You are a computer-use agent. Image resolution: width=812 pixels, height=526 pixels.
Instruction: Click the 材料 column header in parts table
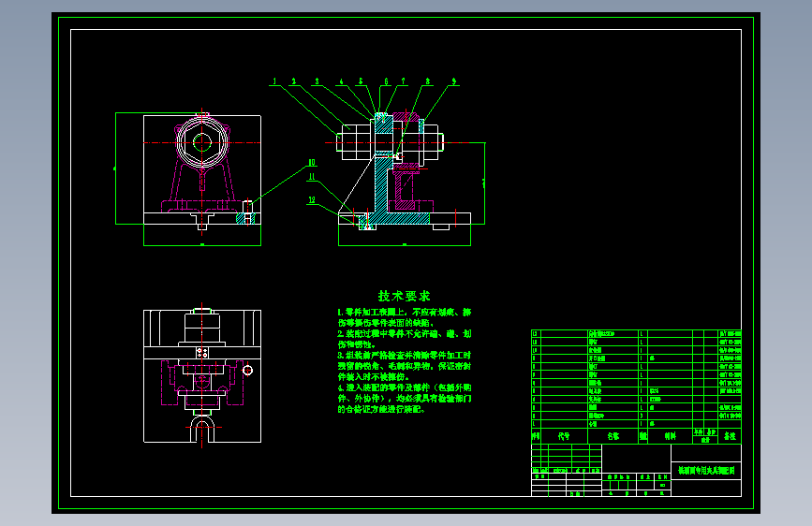tap(670, 436)
